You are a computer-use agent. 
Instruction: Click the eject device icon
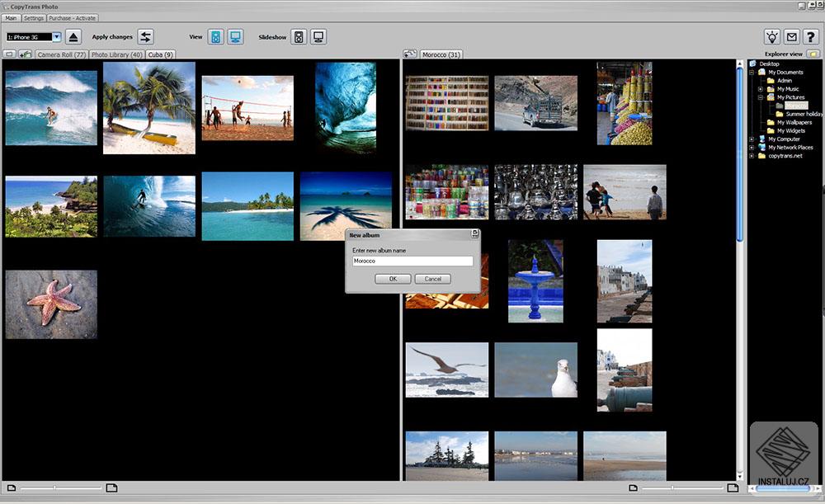coord(73,37)
